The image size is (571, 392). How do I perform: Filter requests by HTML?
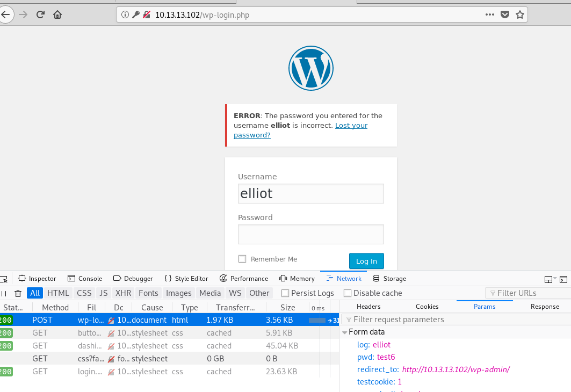tap(58, 293)
